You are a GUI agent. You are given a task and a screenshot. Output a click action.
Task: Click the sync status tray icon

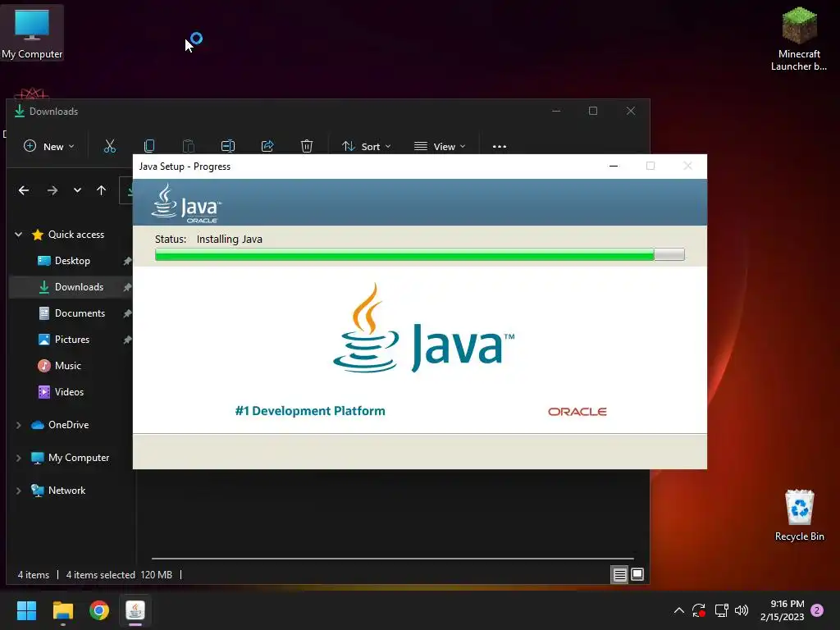pos(699,610)
